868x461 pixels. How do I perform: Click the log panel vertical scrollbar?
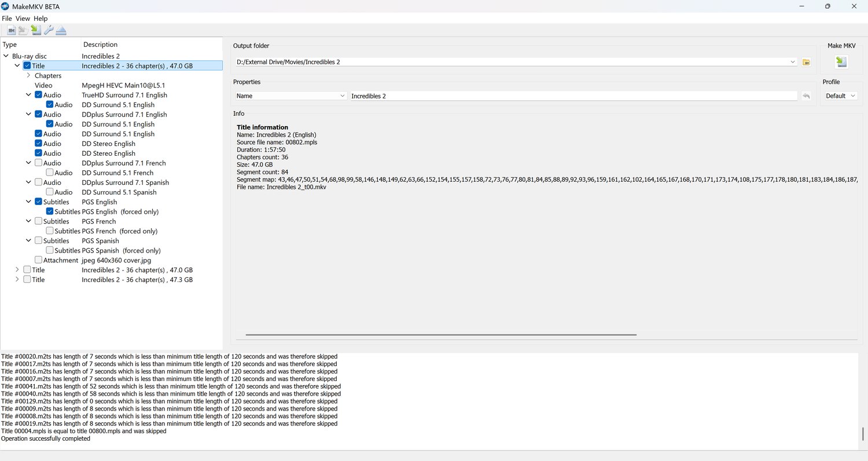pyautogui.click(x=863, y=434)
